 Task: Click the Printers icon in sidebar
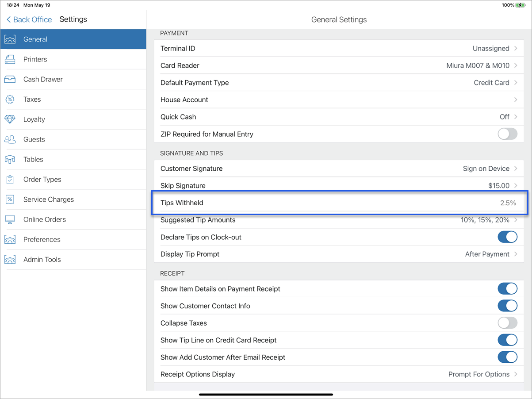point(10,59)
